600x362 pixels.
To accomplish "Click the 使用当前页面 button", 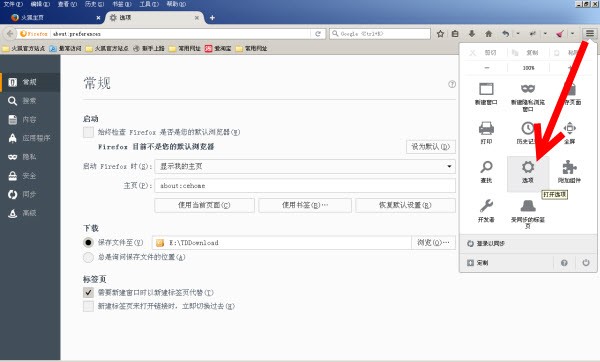I will pyautogui.click(x=204, y=205).
